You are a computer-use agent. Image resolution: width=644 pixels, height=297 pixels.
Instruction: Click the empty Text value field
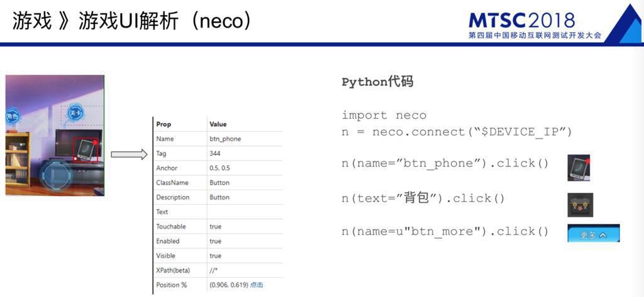[x=244, y=212]
